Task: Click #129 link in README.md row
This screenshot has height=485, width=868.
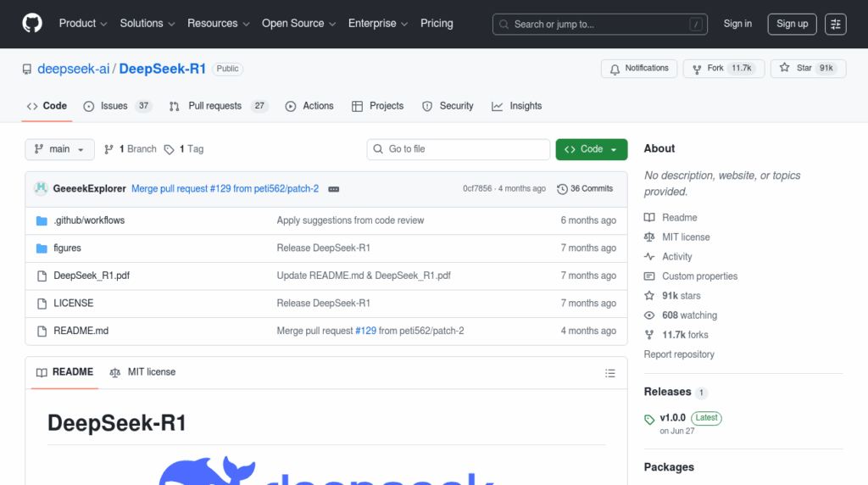Action: [x=365, y=331]
